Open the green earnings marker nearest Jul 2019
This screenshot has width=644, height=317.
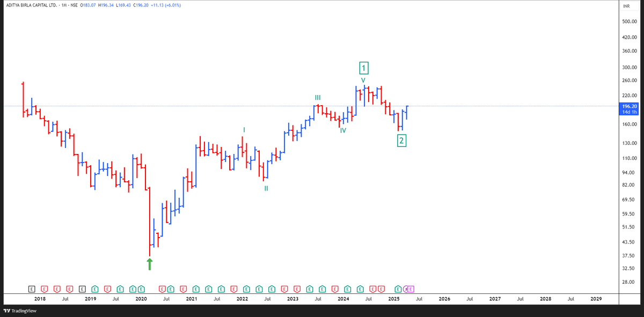pyautogui.click(x=120, y=288)
